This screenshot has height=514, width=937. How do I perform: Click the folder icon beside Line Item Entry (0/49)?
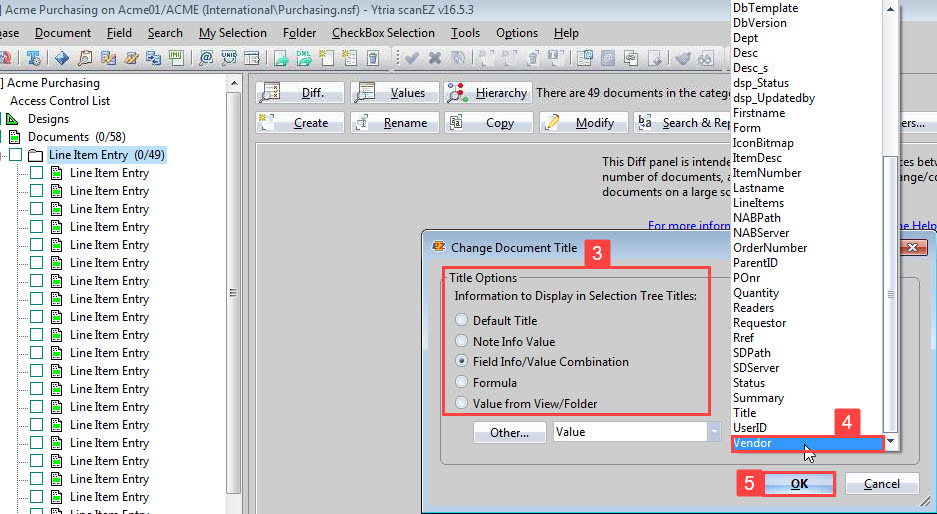tap(36, 155)
